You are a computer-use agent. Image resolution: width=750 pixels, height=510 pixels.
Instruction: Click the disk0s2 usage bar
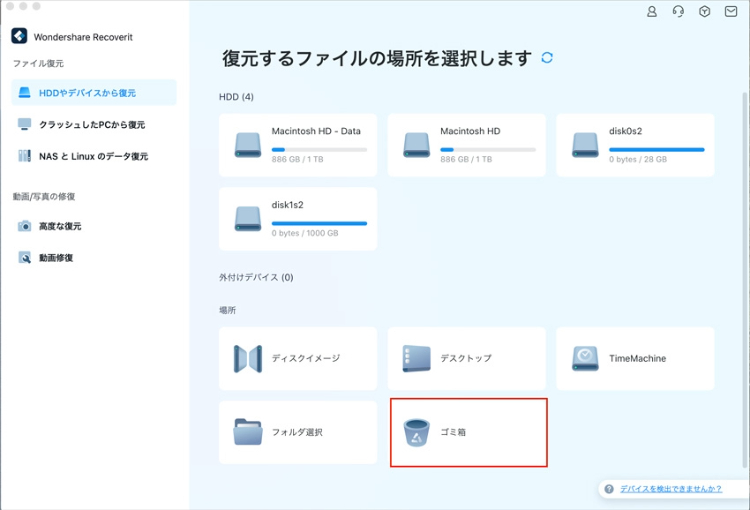coord(656,150)
